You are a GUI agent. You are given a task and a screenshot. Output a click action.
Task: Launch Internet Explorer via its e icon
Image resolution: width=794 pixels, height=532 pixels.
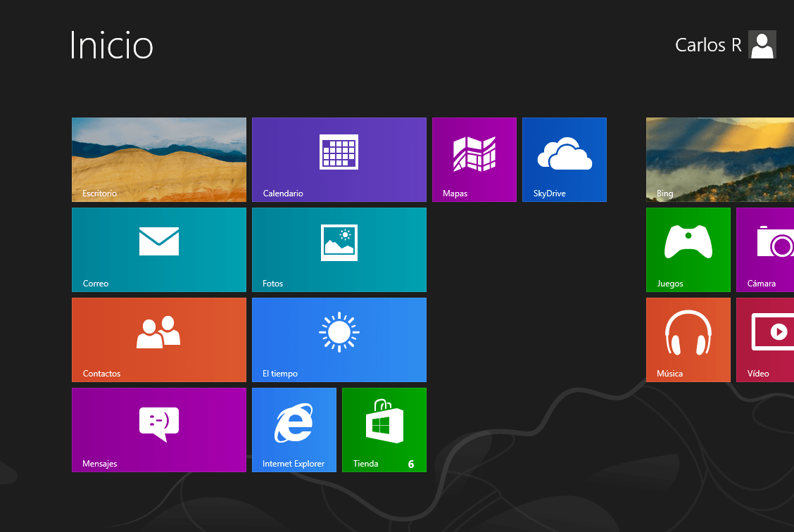[294, 423]
